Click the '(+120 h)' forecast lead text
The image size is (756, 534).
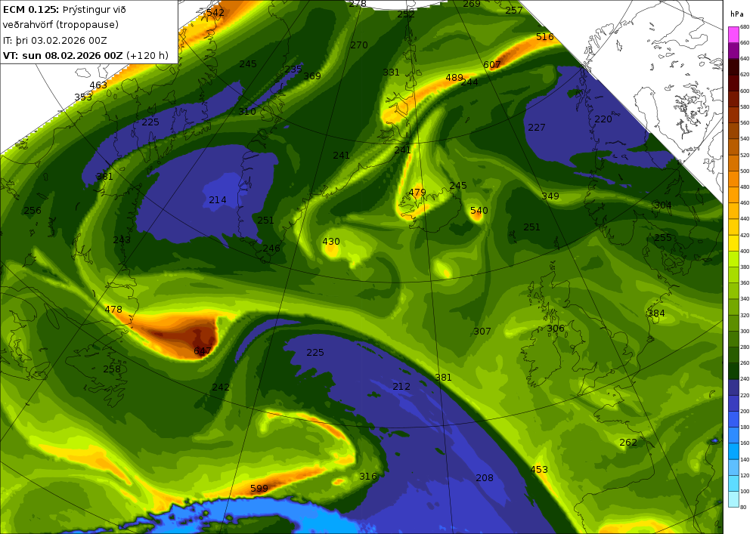(147, 55)
